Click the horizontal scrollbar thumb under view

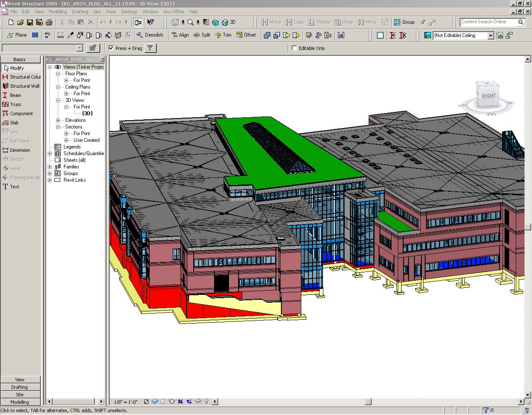coord(368,402)
